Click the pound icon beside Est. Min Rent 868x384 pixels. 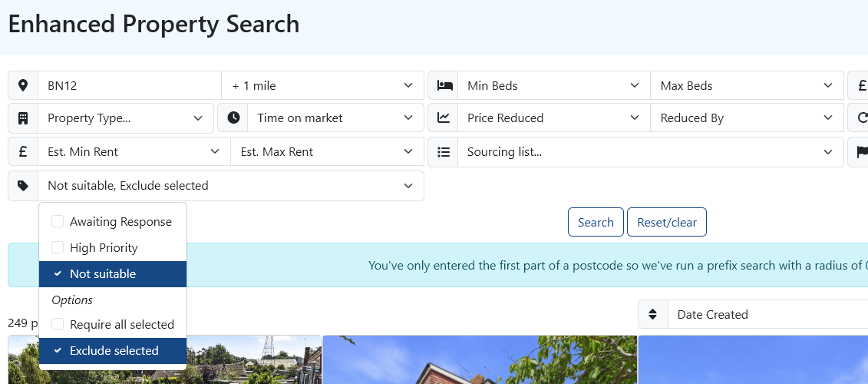point(23,151)
